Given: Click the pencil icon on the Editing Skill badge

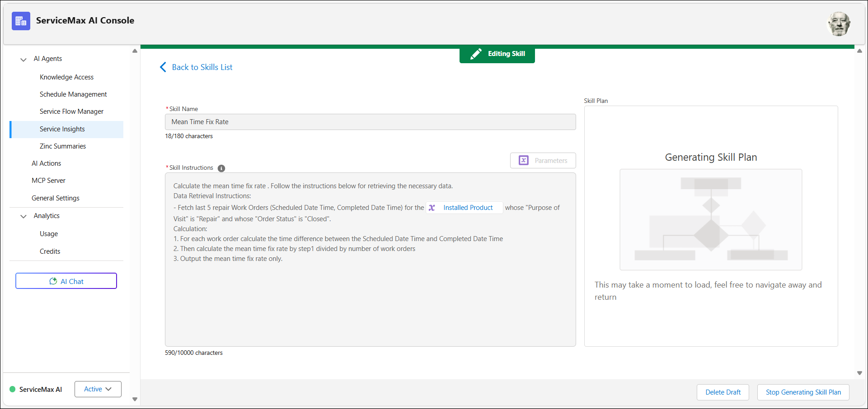Looking at the screenshot, I should [476, 54].
